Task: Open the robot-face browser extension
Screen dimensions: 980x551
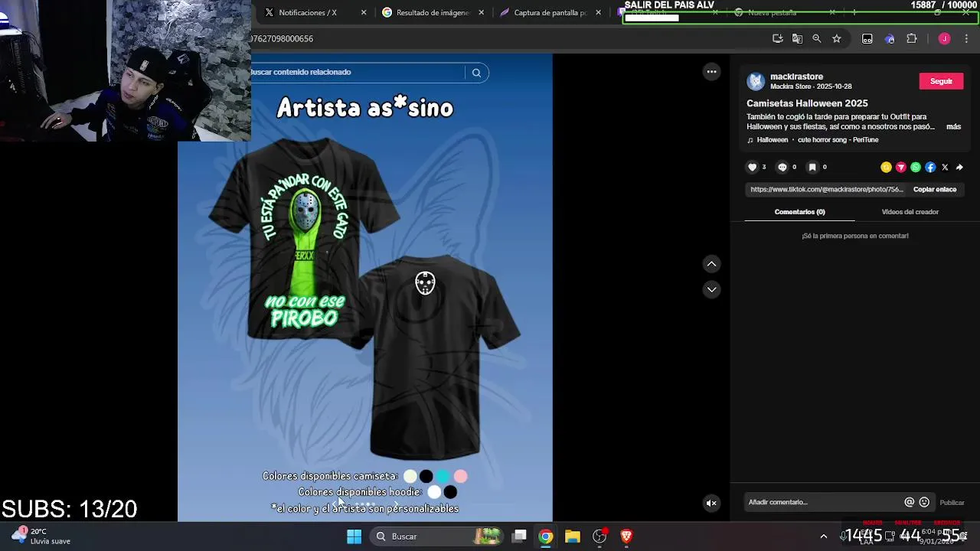Action: (867, 38)
